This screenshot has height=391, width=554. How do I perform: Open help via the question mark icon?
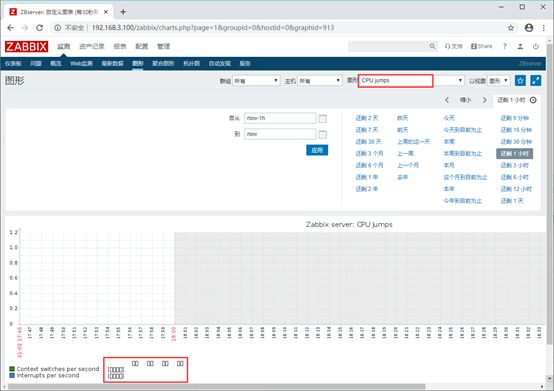click(x=505, y=46)
